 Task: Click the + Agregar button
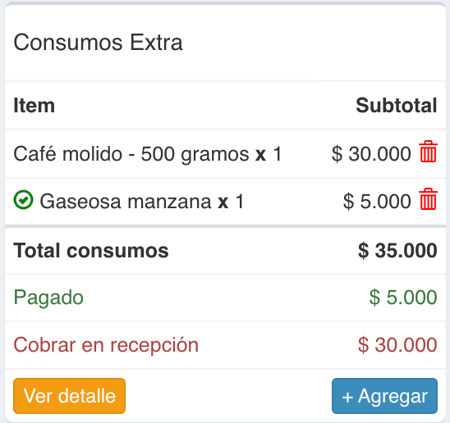385,396
